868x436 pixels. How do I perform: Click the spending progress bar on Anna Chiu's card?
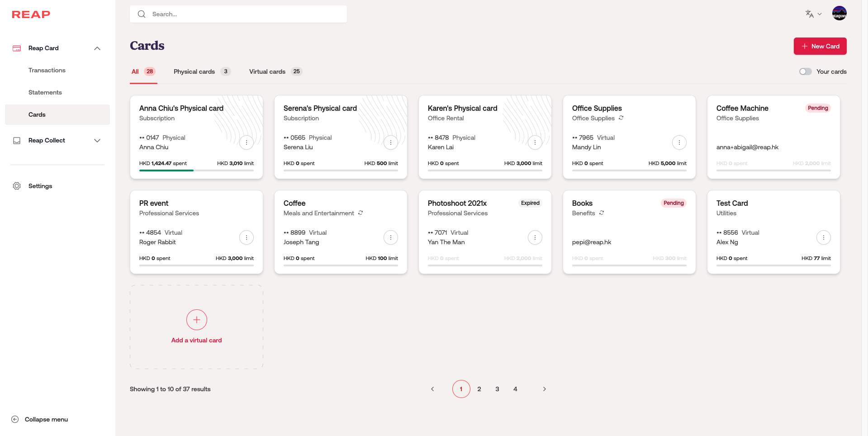(196, 171)
